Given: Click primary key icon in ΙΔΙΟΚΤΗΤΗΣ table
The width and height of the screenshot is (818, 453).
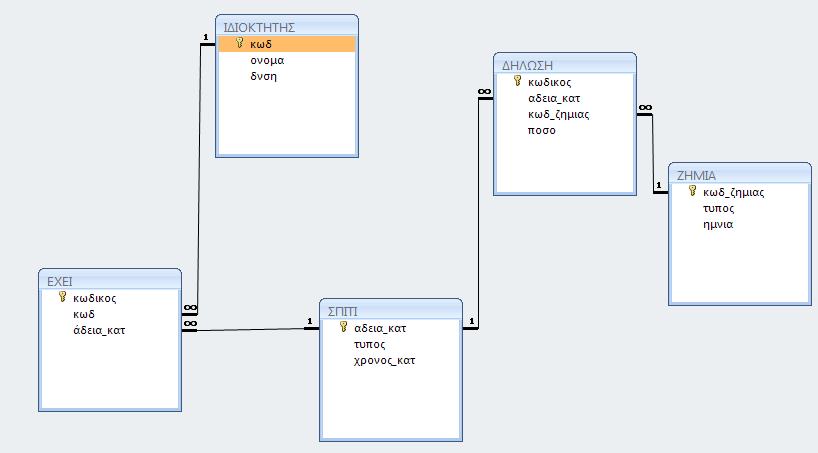Looking at the screenshot, I should [x=239, y=43].
